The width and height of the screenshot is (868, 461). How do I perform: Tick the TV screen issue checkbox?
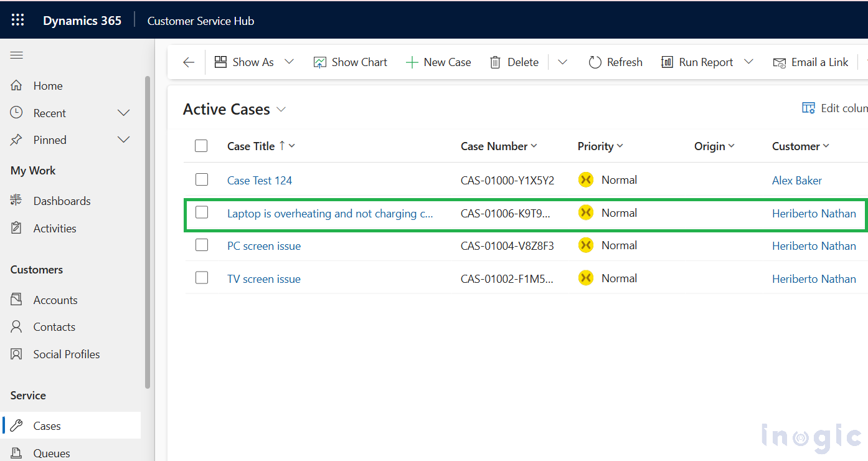pyautogui.click(x=201, y=277)
